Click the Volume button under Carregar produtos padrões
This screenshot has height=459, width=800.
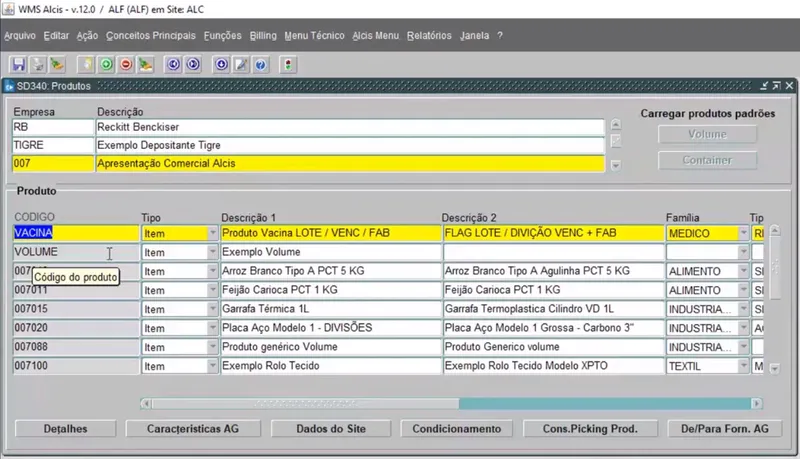(707, 134)
